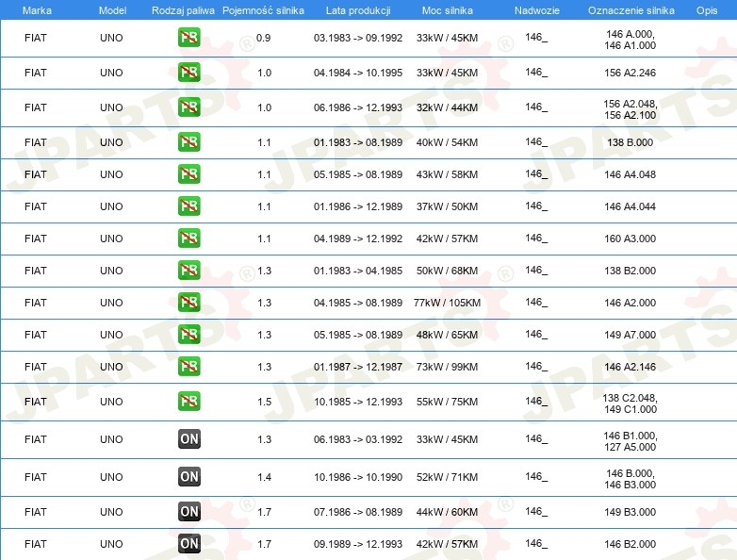Screen dimensions: 737x560
Task: Click the diesel ON icon in the 1.4 52kW row
Action: click(188, 476)
